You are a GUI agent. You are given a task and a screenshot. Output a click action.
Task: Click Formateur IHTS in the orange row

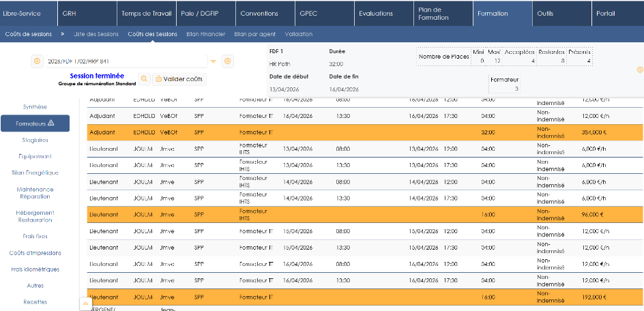pos(253,214)
